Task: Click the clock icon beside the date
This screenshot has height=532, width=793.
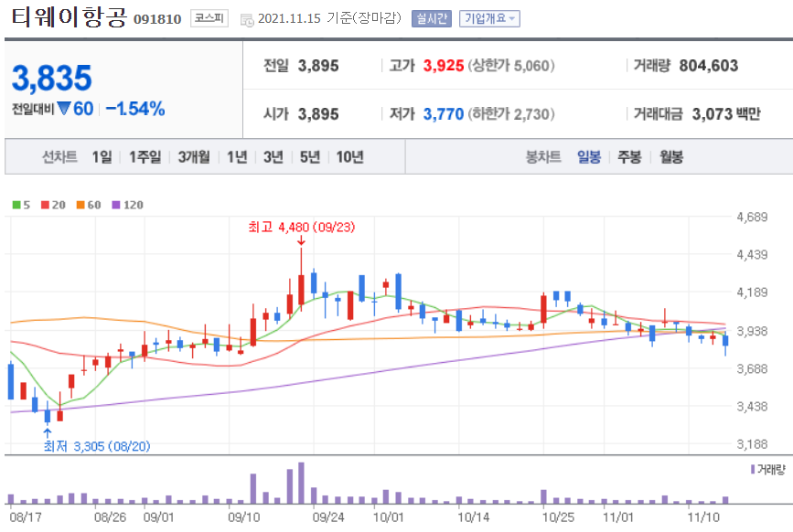Action: (247, 20)
